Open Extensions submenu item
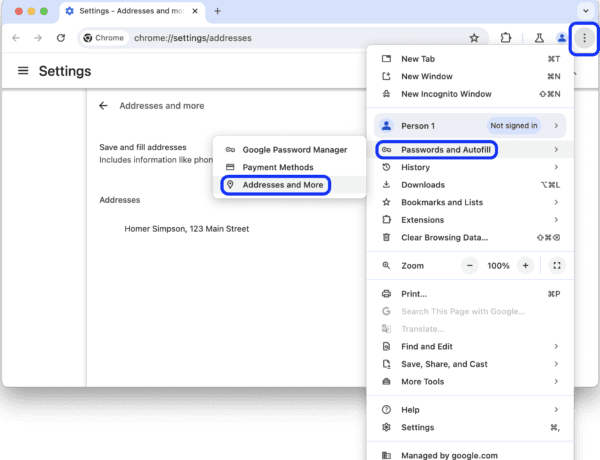 [x=470, y=220]
